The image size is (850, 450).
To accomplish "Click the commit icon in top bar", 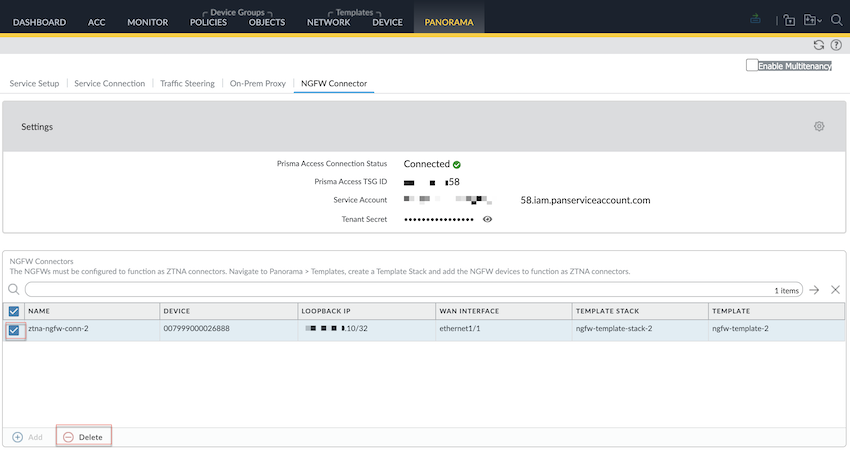I will (754, 20).
